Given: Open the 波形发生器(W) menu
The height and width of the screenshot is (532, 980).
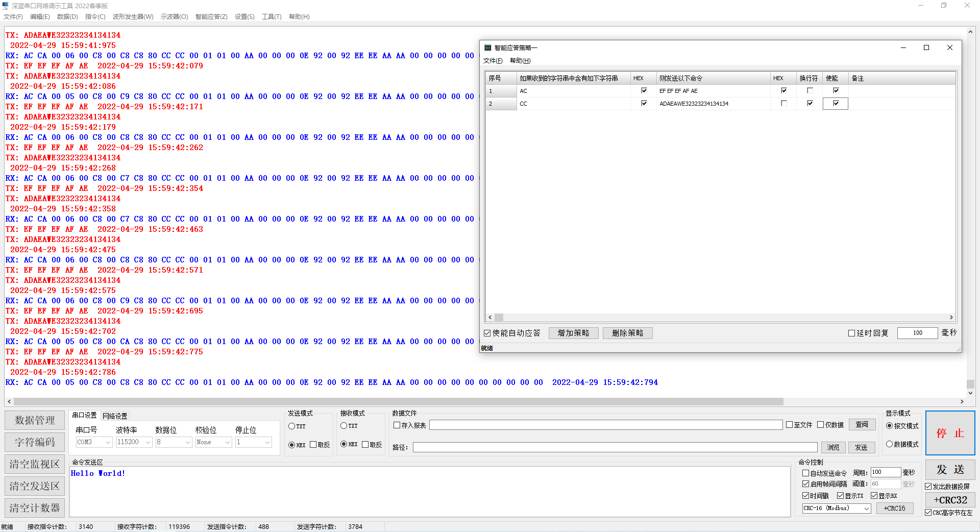Looking at the screenshot, I should pyautogui.click(x=133, y=17).
